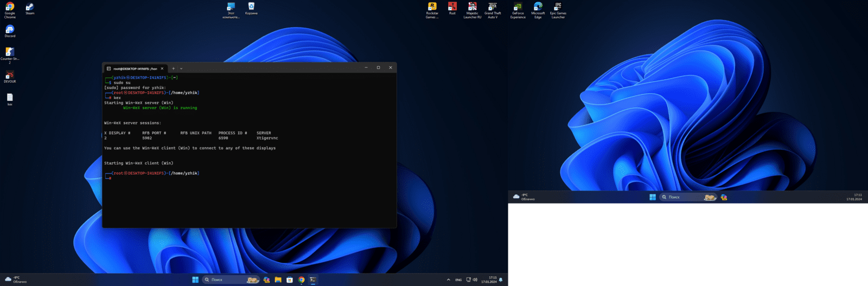Launch the Rust desktop shortcut
868x286 pixels.
point(452,7)
